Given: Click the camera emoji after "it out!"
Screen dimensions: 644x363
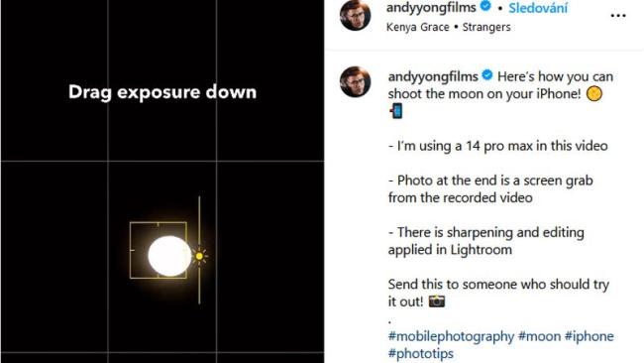Looking at the screenshot, I should click(x=437, y=302).
